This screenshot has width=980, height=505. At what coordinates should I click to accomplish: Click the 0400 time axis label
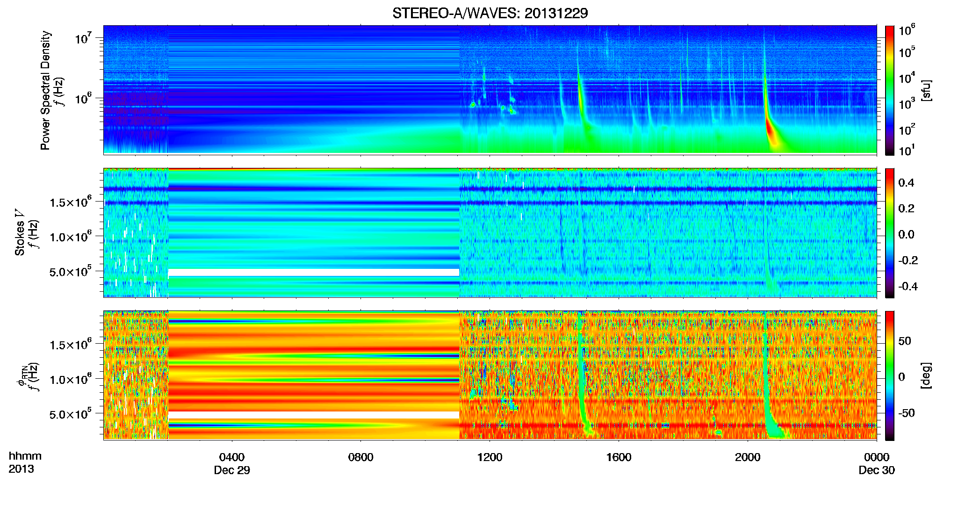[x=232, y=457]
